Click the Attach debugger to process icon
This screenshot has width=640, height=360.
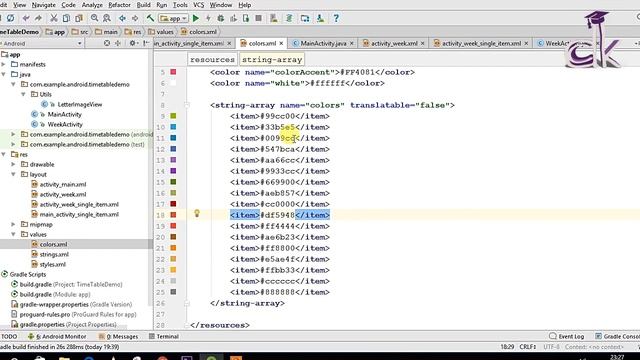coord(246,18)
